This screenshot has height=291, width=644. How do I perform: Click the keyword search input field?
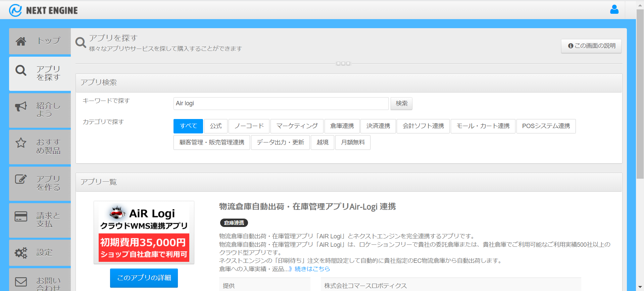pyautogui.click(x=281, y=104)
